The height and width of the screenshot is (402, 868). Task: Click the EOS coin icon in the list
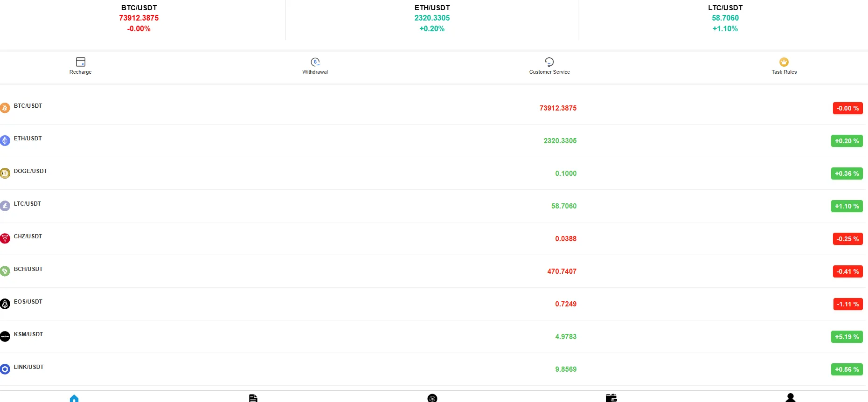(x=5, y=304)
